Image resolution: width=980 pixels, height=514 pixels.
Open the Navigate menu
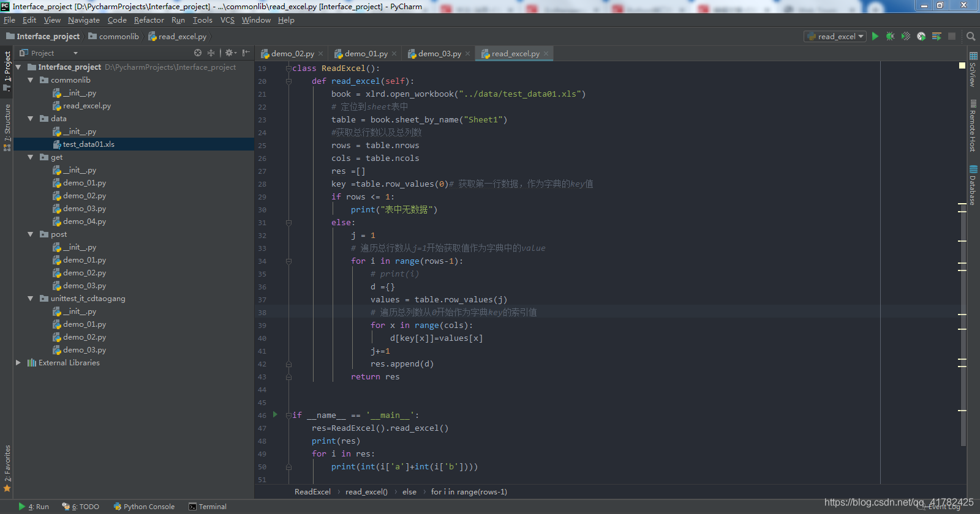pos(84,20)
